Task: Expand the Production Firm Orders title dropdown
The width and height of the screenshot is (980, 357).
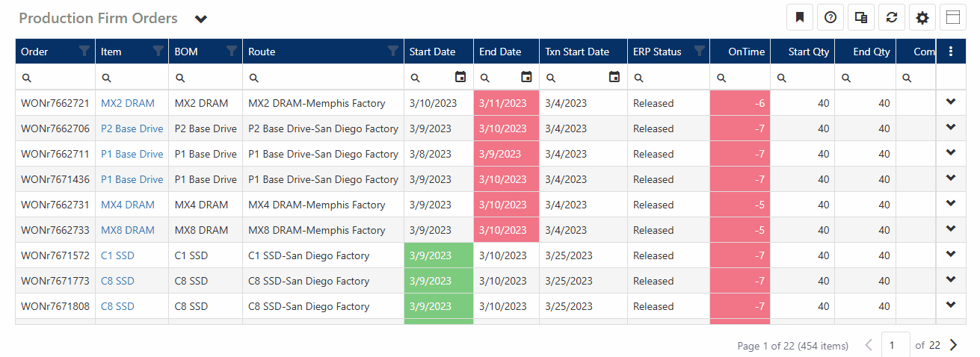Action: tap(201, 19)
